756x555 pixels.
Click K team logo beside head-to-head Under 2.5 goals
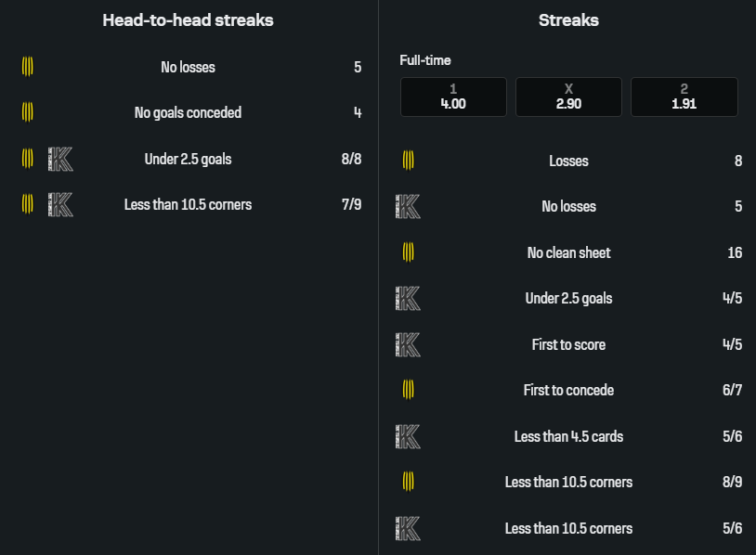(x=60, y=159)
